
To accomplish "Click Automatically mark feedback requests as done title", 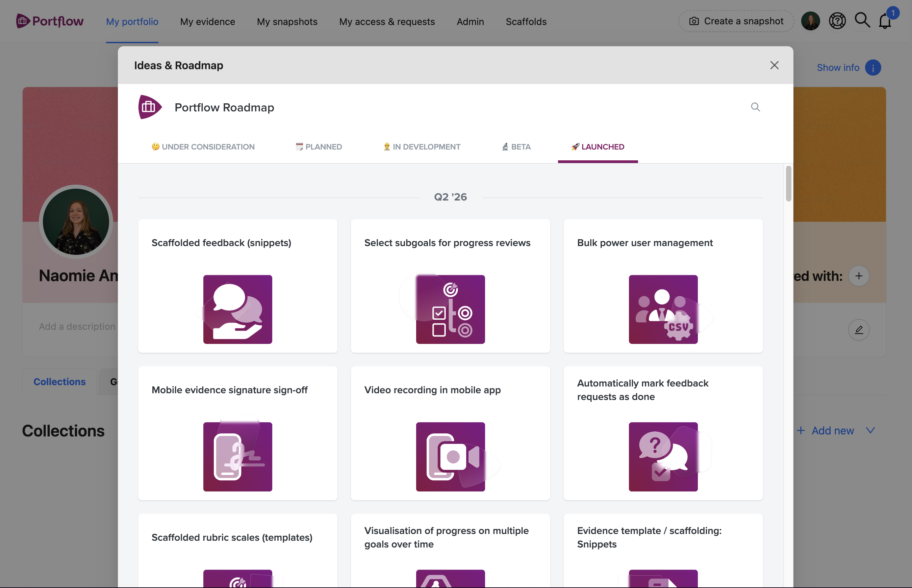I will [x=643, y=390].
